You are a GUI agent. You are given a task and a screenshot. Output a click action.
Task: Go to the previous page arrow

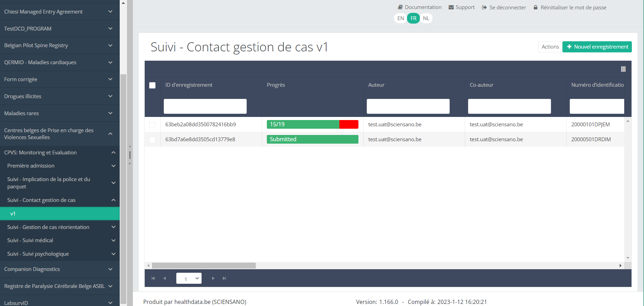pyautogui.click(x=164, y=278)
